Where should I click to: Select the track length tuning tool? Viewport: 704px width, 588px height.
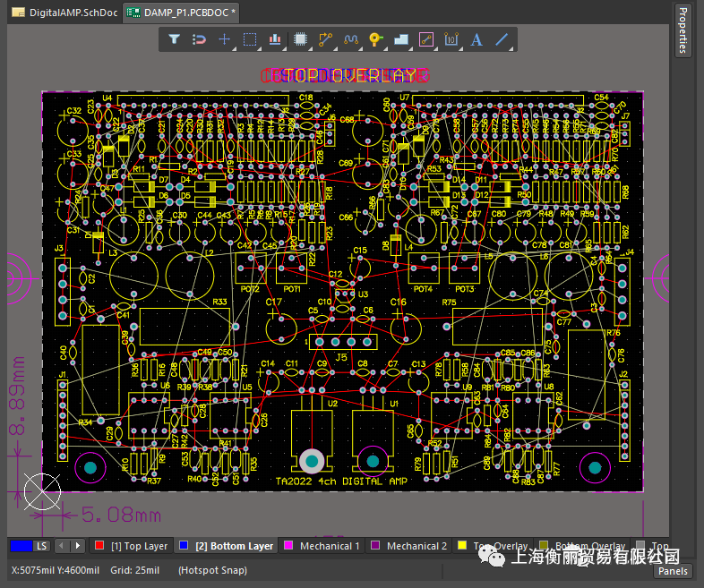click(x=350, y=39)
